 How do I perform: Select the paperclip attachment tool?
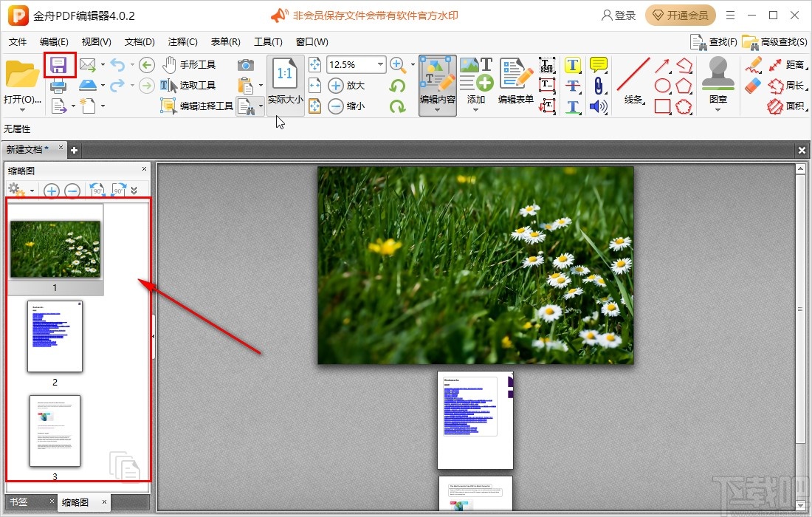click(x=599, y=86)
